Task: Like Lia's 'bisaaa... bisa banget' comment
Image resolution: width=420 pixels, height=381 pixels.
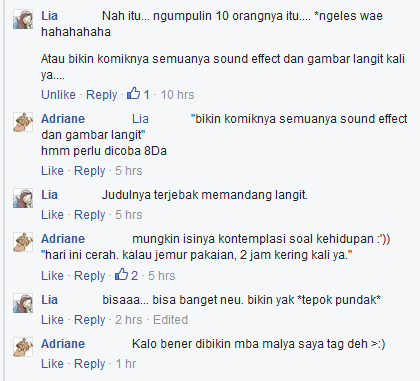Action: [x=52, y=320]
